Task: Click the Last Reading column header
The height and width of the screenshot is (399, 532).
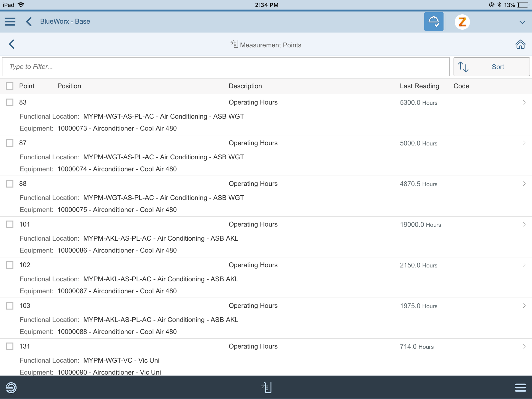Action: (x=419, y=86)
